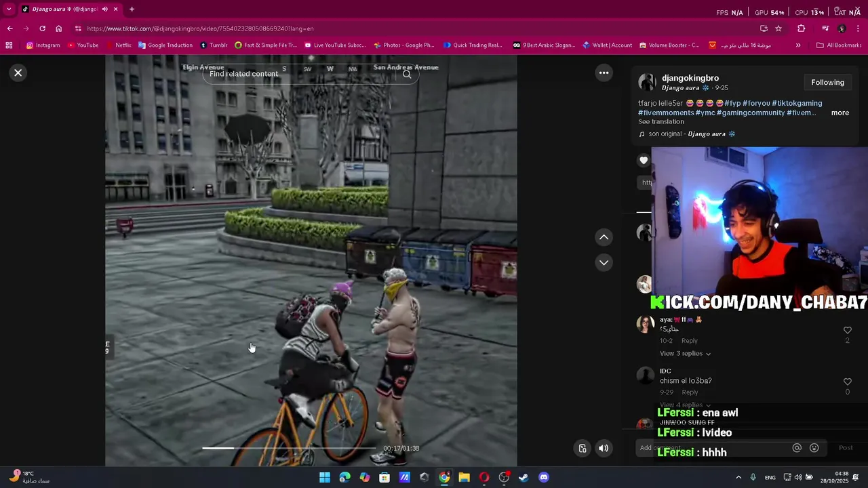Open the All Bookmarks folder

pos(839,45)
